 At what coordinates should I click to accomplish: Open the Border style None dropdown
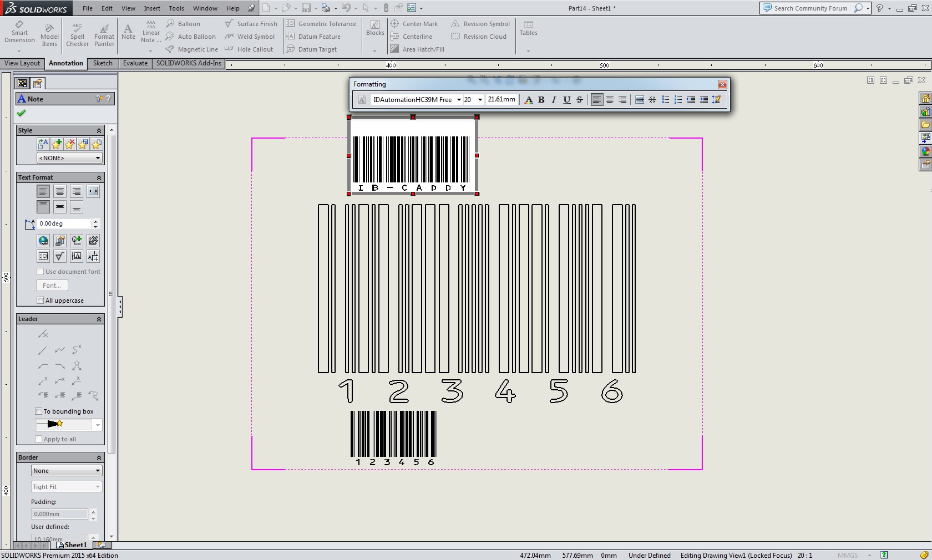click(67, 471)
